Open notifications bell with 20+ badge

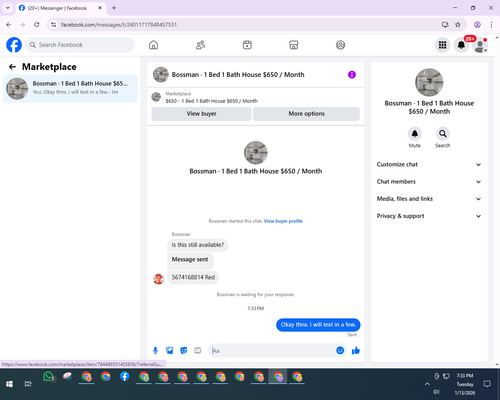(x=461, y=45)
